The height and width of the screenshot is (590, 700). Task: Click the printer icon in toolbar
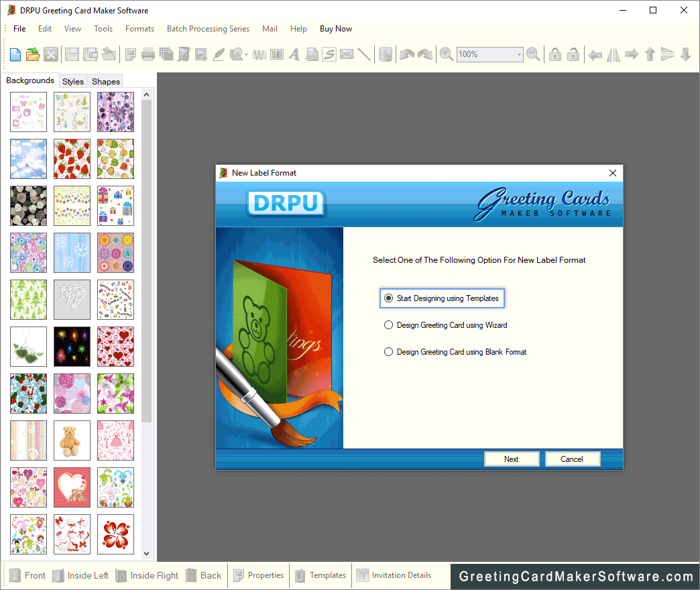tap(148, 55)
